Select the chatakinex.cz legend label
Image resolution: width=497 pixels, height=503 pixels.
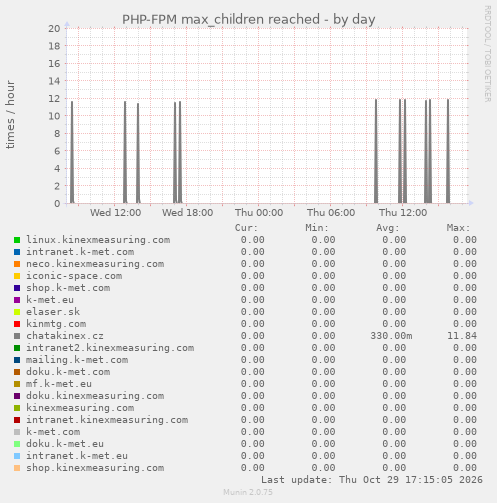click(65, 336)
